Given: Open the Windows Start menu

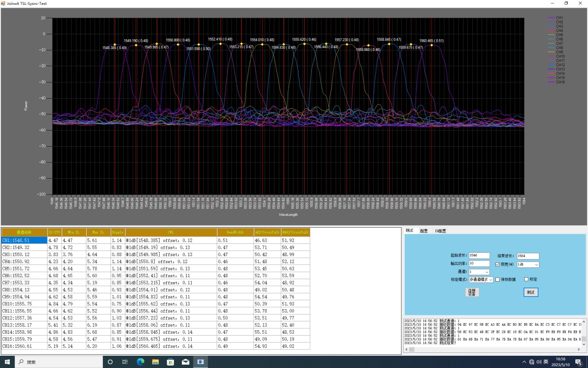Looking at the screenshot, I should [7, 362].
